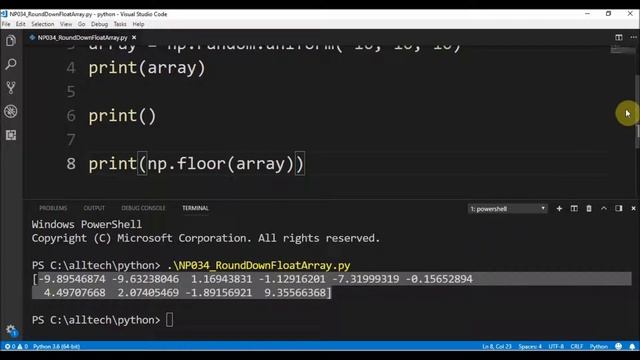The image size is (640, 360).
Task: Place cursor on print(array) line 4
Action: pyautogui.click(x=147, y=68)
